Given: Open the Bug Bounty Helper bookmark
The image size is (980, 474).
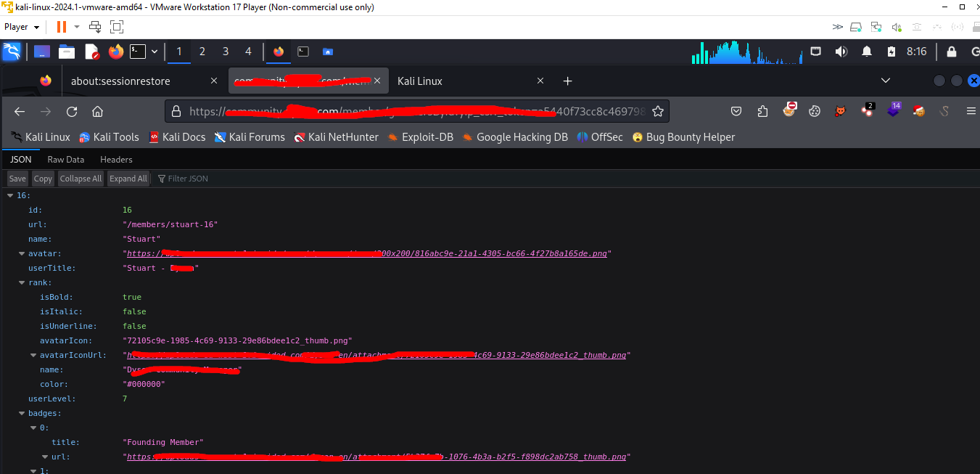Looking at the screenshot, I should pyautogui.click(x=683, y=136).
